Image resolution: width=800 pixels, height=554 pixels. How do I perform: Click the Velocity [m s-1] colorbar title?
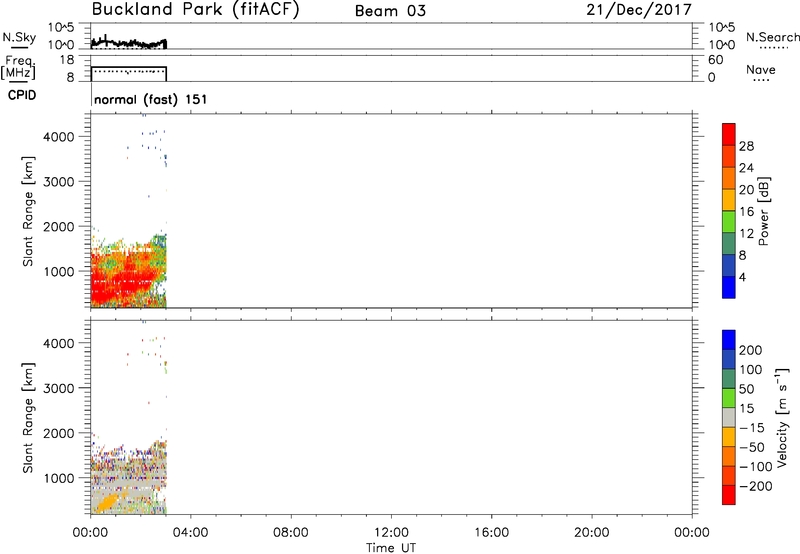click(x=783, y=417)
